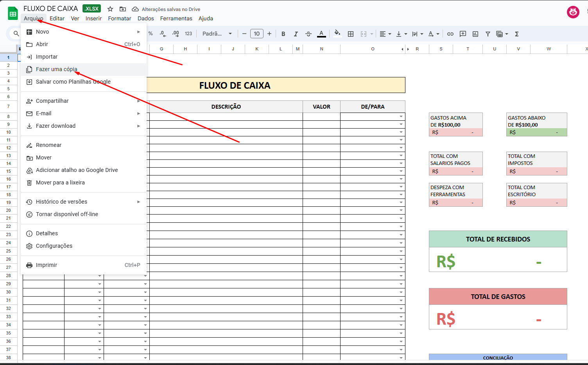Choose Mover in the file menu
This screenshot has width=588, height=365.
coord(84,157)
